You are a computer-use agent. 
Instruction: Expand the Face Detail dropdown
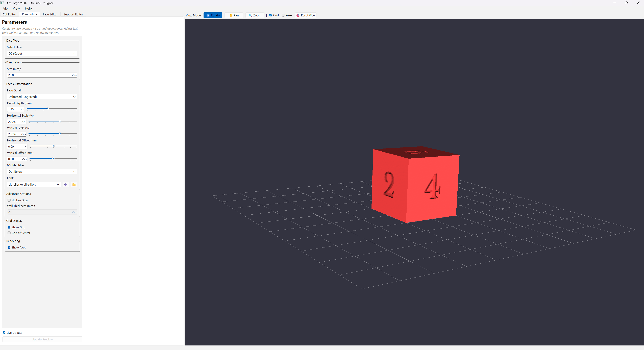tap(42, 97)
